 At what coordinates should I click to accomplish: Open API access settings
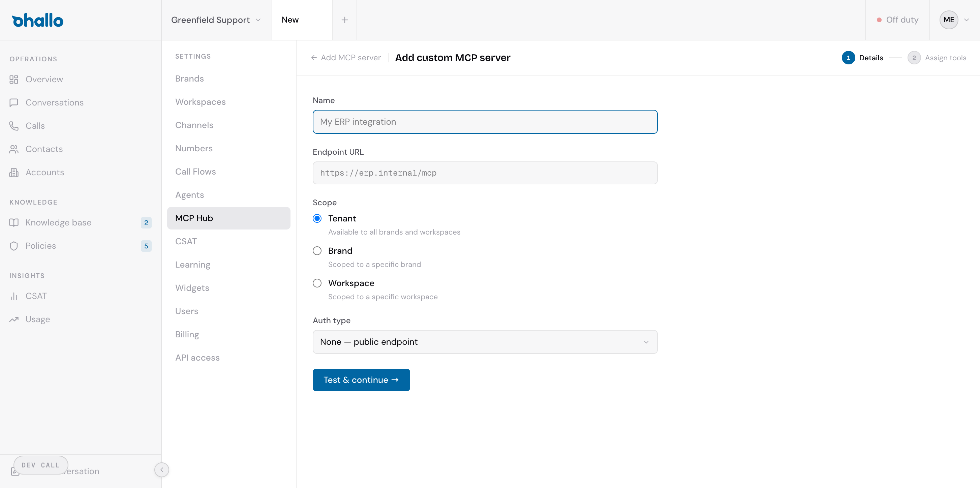[228, 357]
